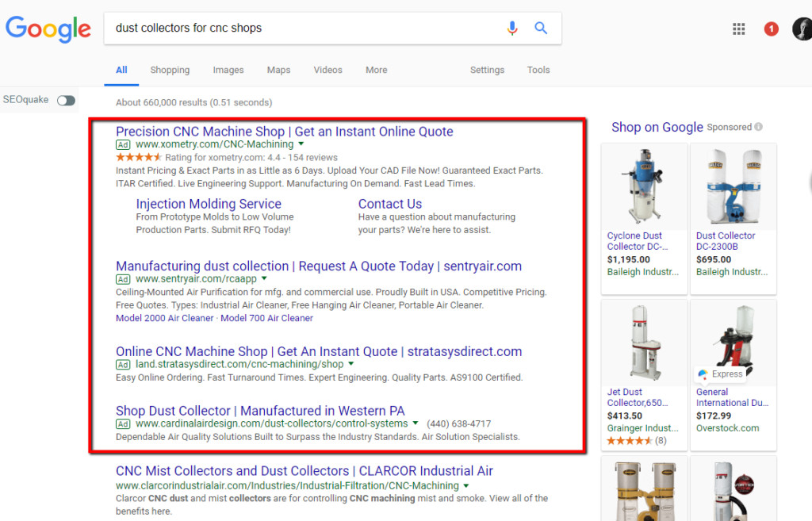Expand the dropdown arrow after cardinalairdesign URL
812x521 pixels.
point(416,423)
